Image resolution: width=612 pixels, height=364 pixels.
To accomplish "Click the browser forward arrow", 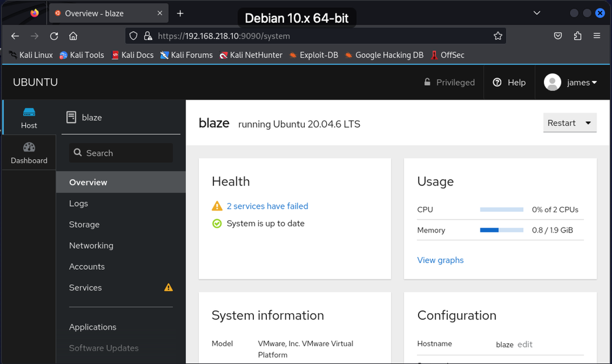I will tap(34, 36).
